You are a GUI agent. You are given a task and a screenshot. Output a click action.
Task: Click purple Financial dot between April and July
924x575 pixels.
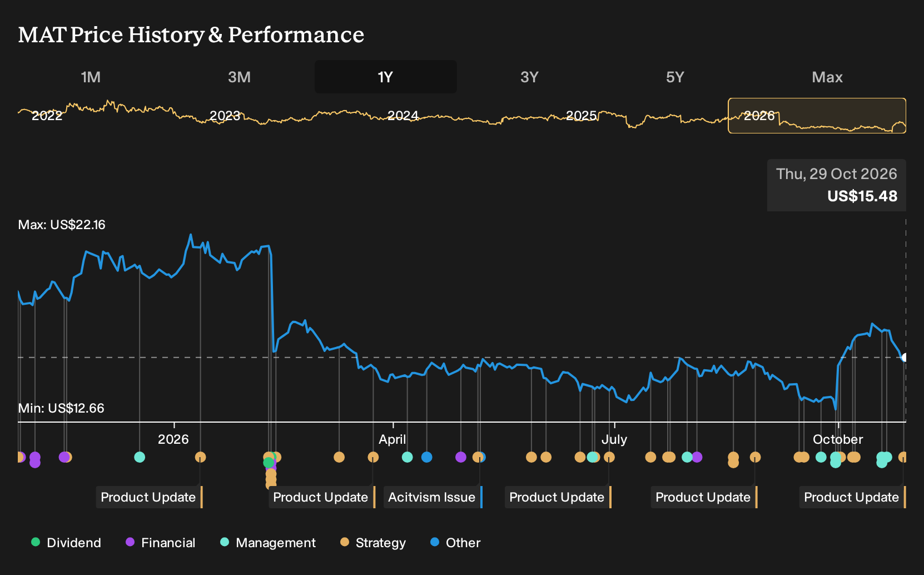point(461,457)
